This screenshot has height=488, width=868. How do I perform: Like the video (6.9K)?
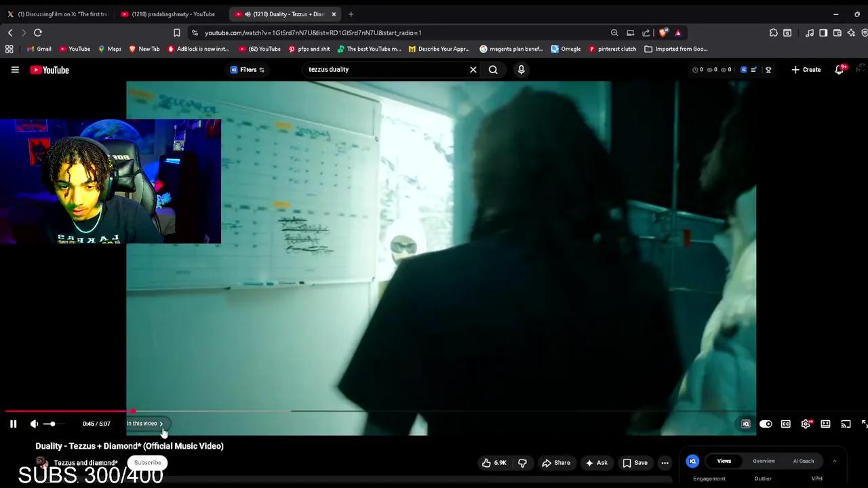(494, 463)
